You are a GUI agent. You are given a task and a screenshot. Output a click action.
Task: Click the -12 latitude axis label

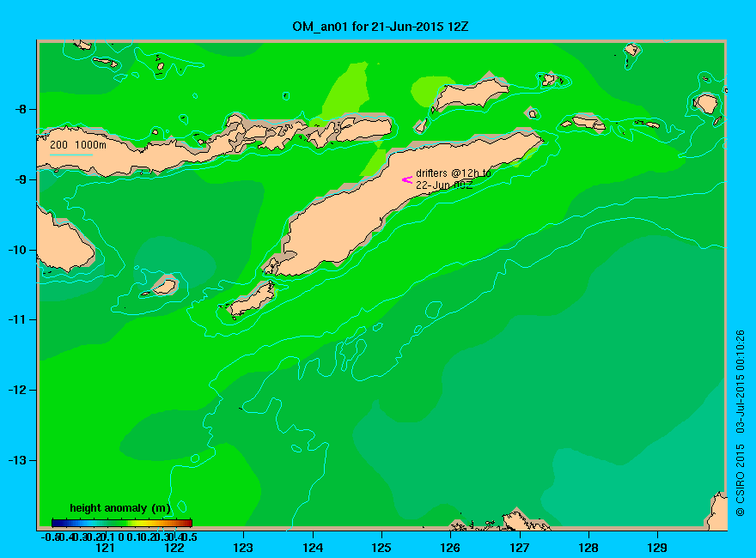[x=17, y=390]
